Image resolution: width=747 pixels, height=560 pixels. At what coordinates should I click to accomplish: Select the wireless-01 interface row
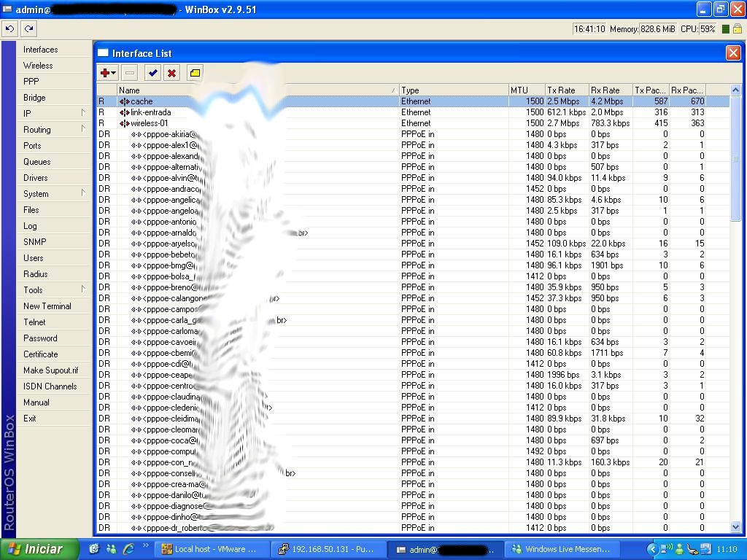click(x=413, y=123)
